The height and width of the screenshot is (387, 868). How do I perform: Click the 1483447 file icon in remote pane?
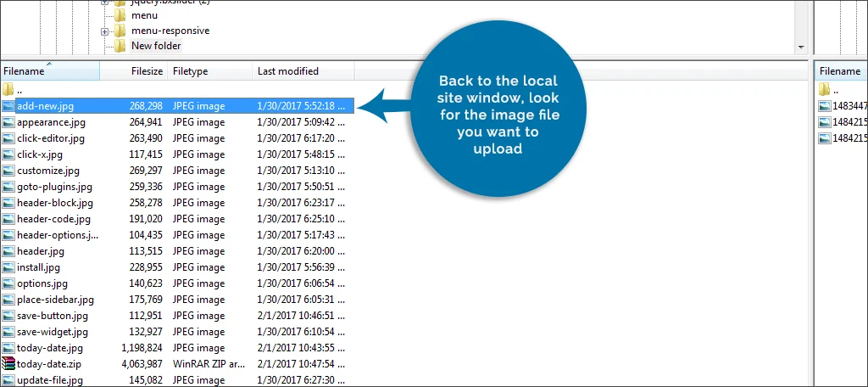825,106
